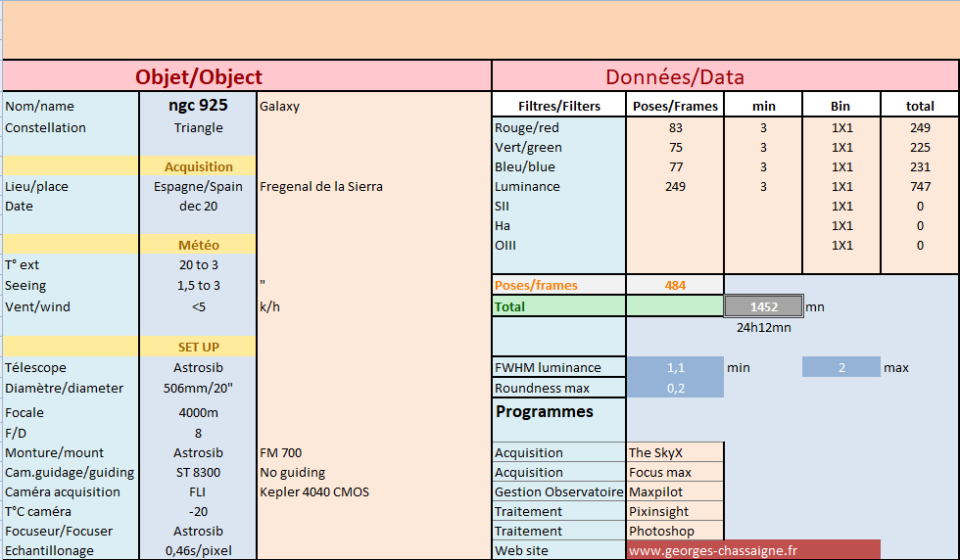Select the Rouge/red total 249 cell
This screenshot has height=560, width=960.
coord(920,128)
